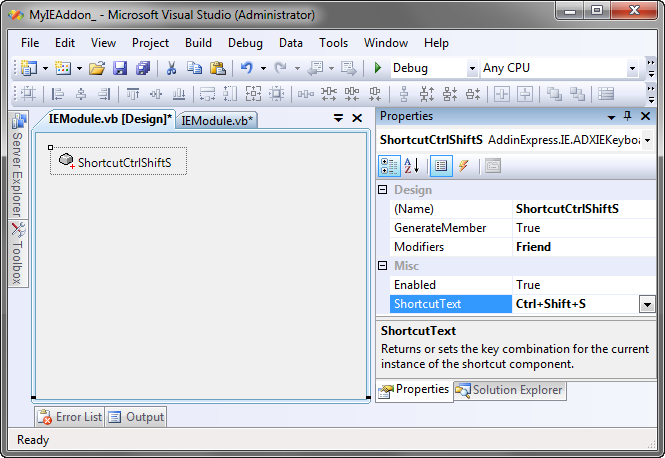Click the Save All icon
The height and width of the screenshot is (458, 665).
click(143, 68)
